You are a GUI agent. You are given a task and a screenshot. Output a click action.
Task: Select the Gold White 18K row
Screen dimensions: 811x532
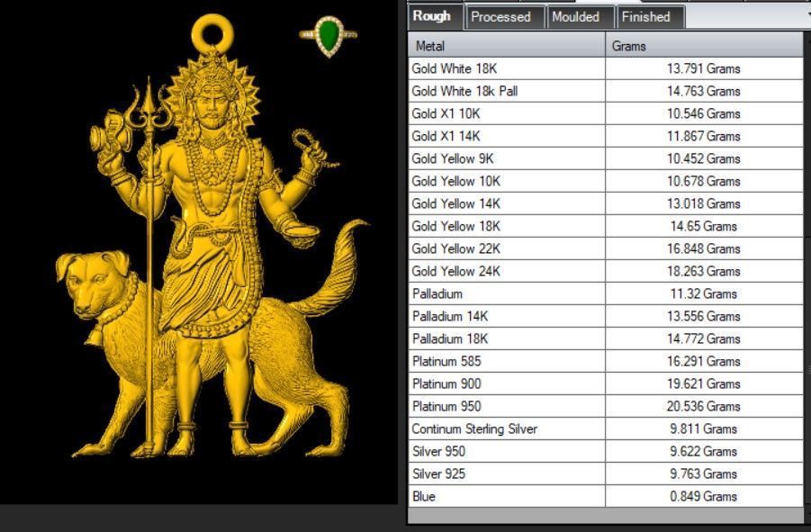[605, 68]
